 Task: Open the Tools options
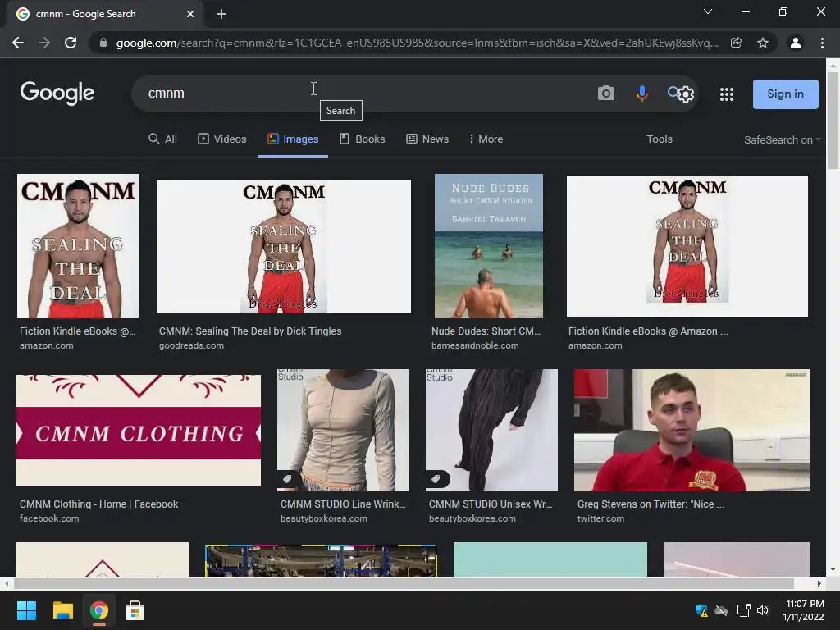click(659, 139)
